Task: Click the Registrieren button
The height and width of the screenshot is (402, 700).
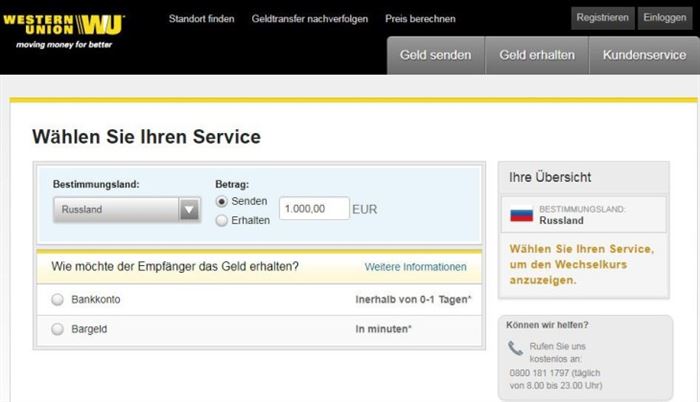Action: (x=603, y=18)
